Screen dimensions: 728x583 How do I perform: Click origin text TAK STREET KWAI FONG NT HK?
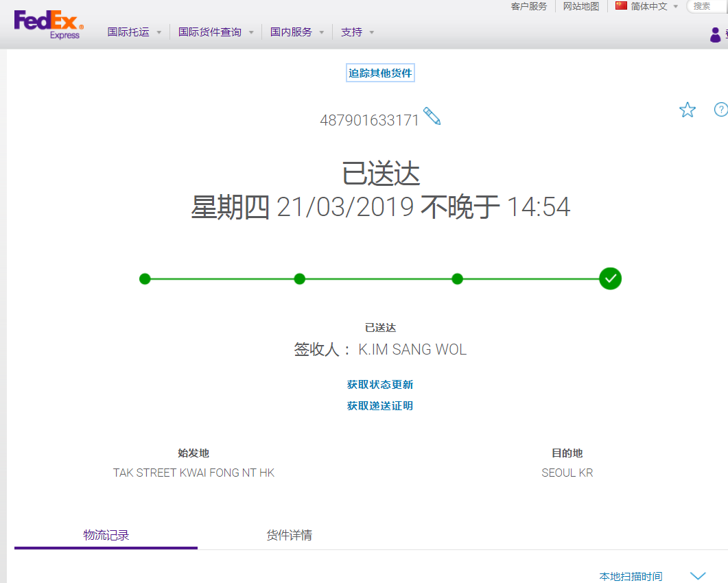(x=193, y=473)
